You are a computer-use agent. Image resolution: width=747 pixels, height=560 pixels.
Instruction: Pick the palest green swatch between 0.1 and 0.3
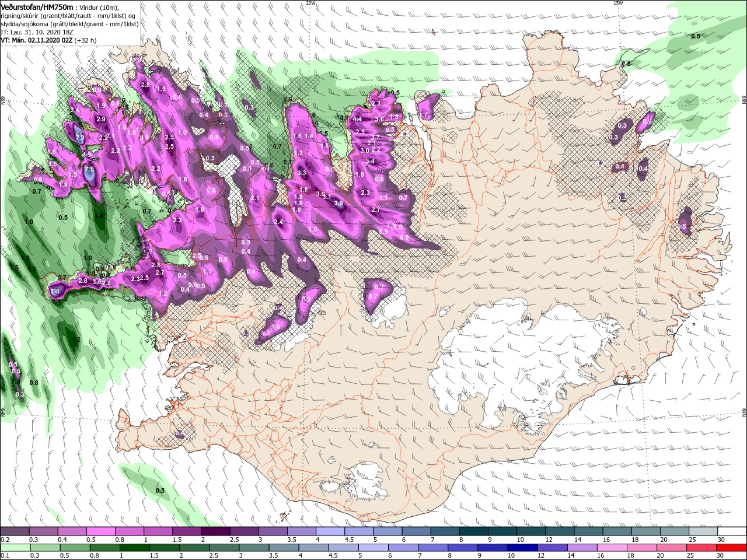point(15,548)
